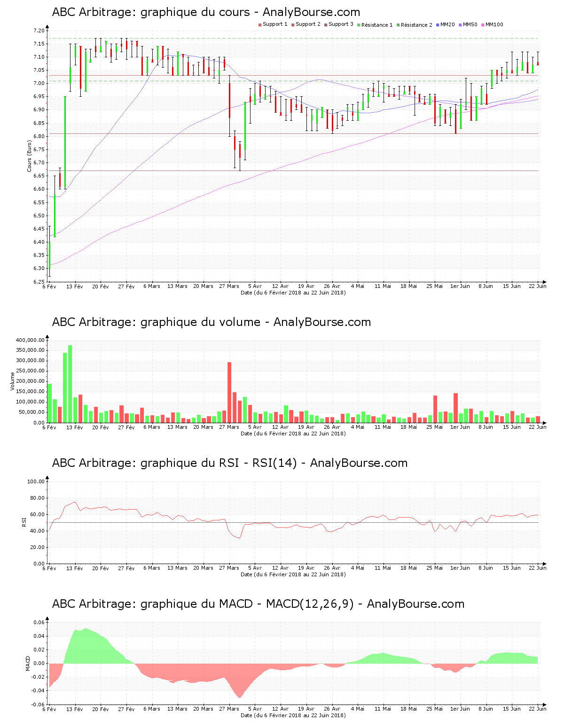Click the -0.06 value on MACD axis
Viewport: 564px width, 728px height.
[38, 705]
